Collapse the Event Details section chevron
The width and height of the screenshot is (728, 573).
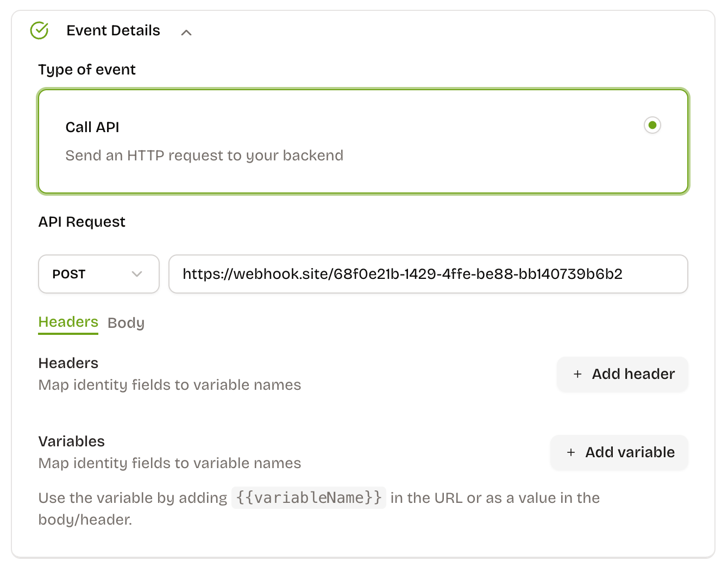point(186,33)
